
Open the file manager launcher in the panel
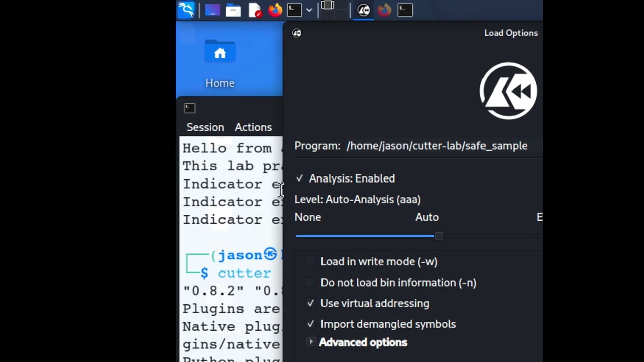click(x=233, y=10)
